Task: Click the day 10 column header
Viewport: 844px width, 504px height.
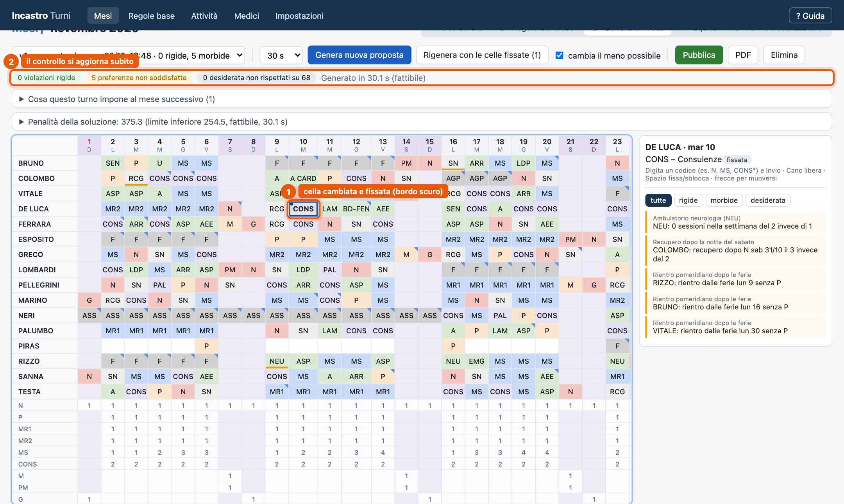Action: pos(303,145)
